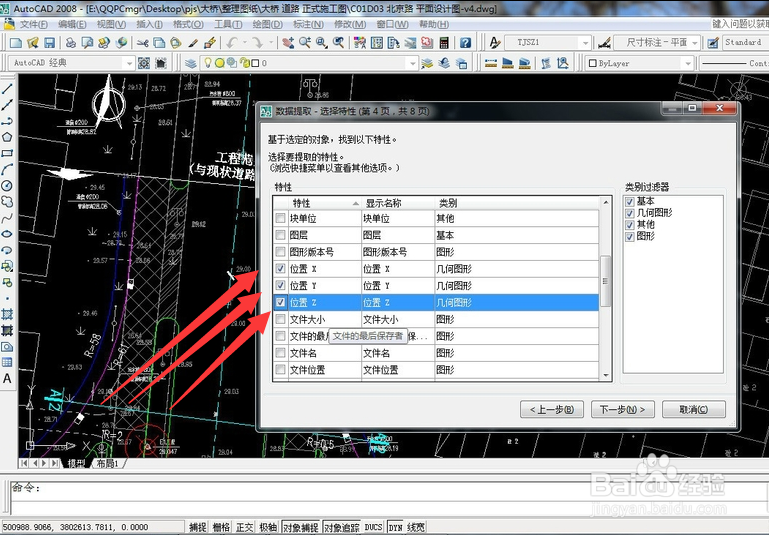
Task: Sort by the 特性 column header
Action: [x=324, y=203]
